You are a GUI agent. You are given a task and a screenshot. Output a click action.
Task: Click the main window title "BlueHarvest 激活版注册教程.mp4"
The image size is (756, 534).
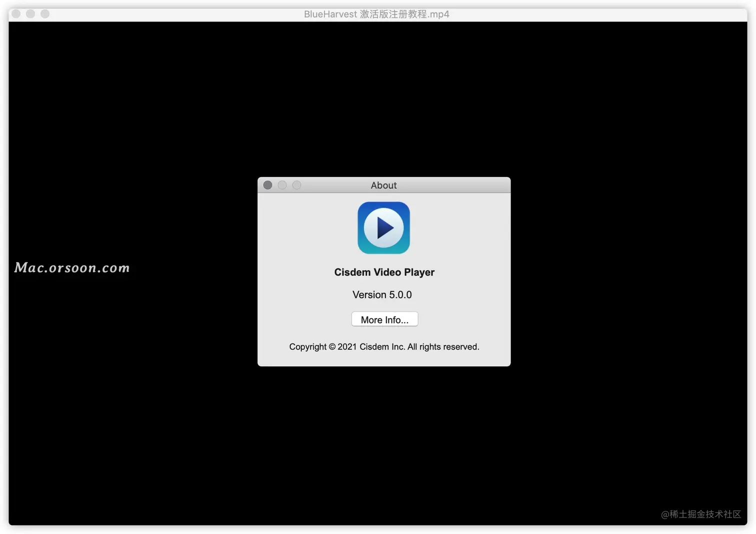tap(376, 14)
